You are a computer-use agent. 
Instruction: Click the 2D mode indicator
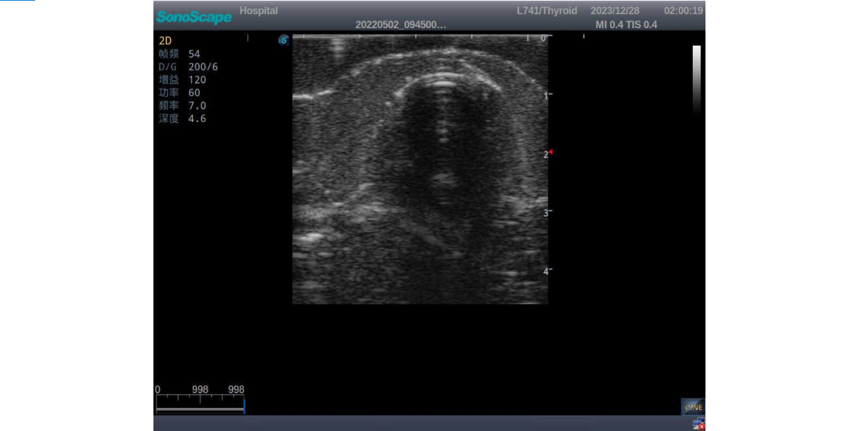164,41
